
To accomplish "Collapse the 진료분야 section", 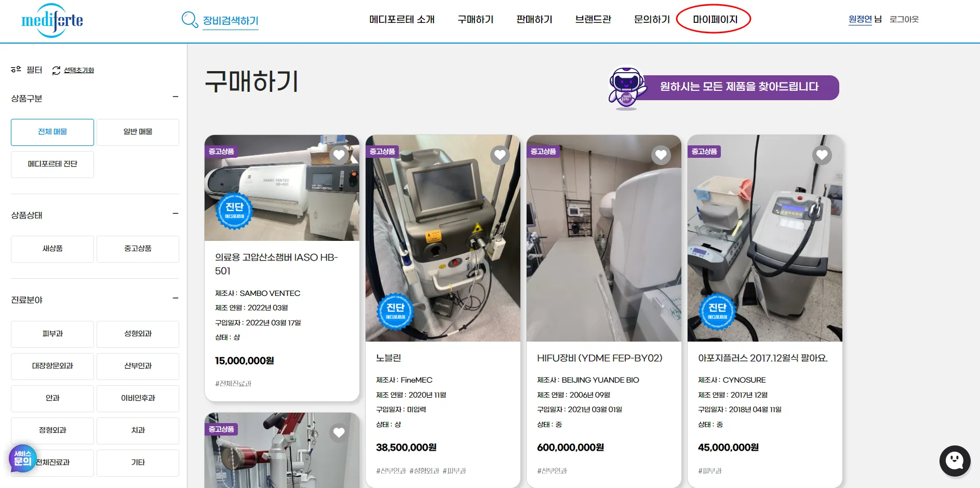I will point(176,299).
